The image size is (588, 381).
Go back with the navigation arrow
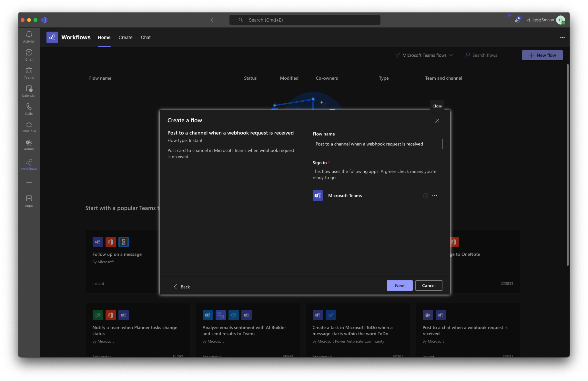coord(212,20)
